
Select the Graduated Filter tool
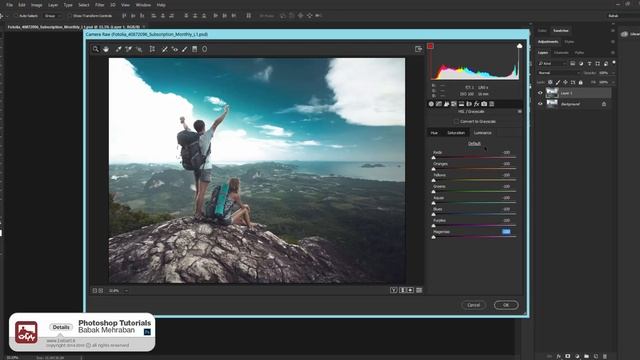click(195, 49)
